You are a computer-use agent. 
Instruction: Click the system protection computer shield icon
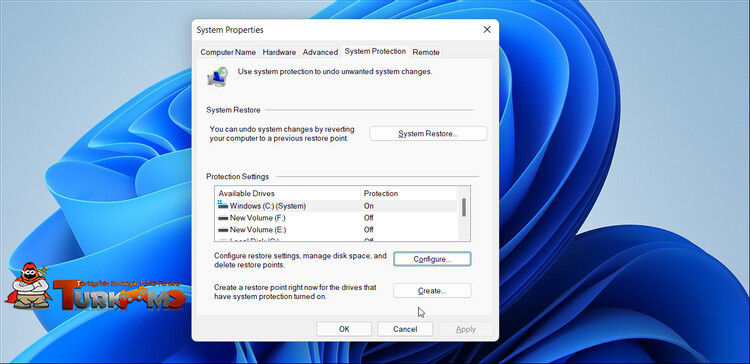point(218,77)
